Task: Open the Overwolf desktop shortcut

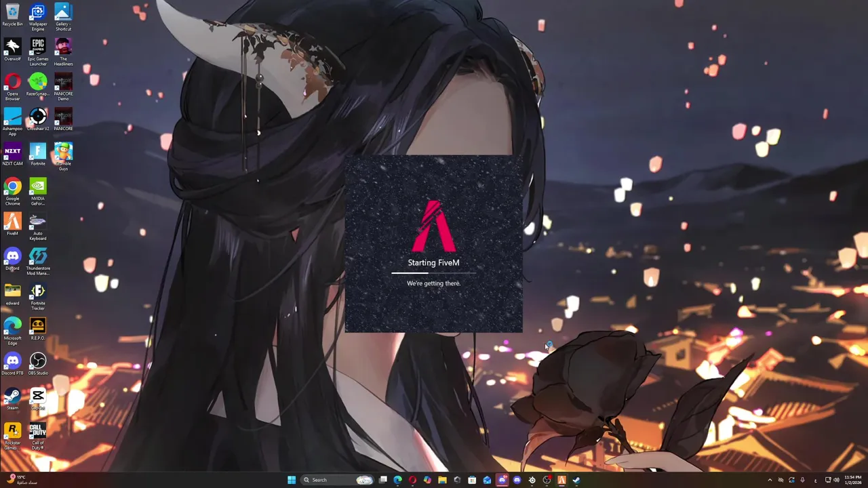Action: tap(12, 50)
